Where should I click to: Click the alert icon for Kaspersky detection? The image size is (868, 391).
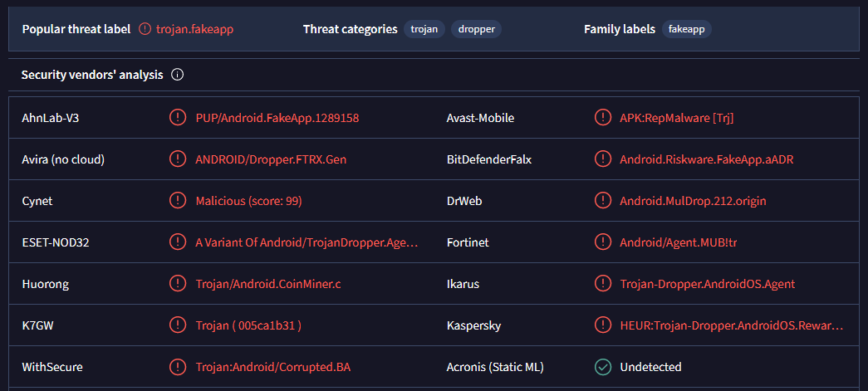point(603,325)
